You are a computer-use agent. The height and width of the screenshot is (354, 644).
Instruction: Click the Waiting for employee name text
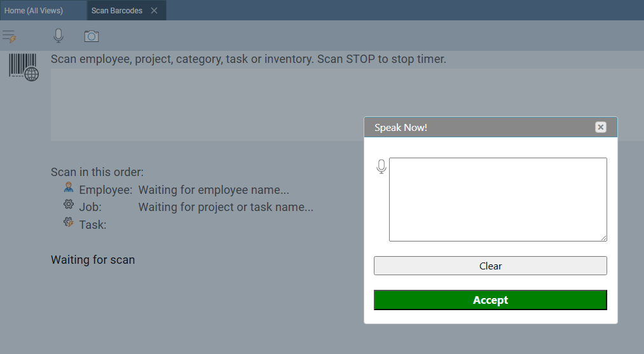click(214, 190)
